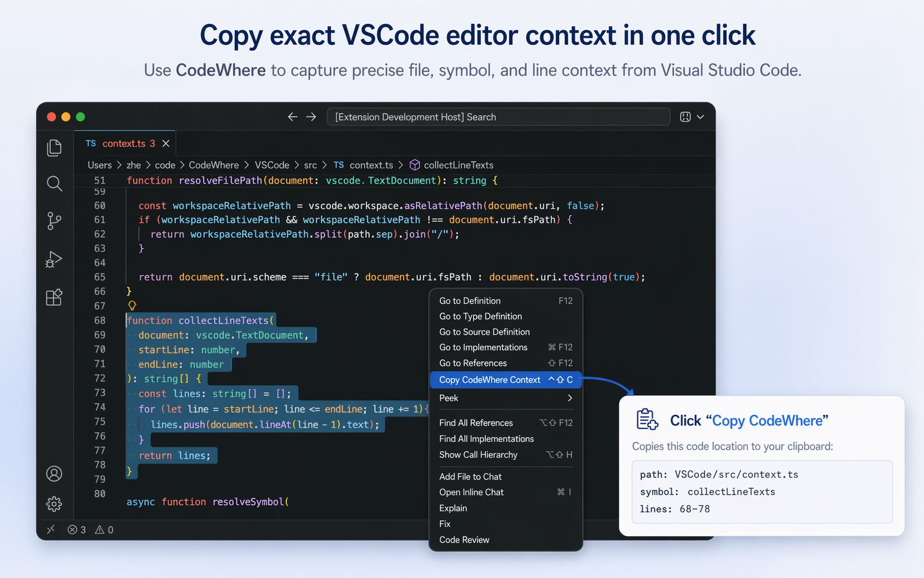924x578 pixels.
Task: Open the Accounts icon in activity bar
Action: coord(54,474)
